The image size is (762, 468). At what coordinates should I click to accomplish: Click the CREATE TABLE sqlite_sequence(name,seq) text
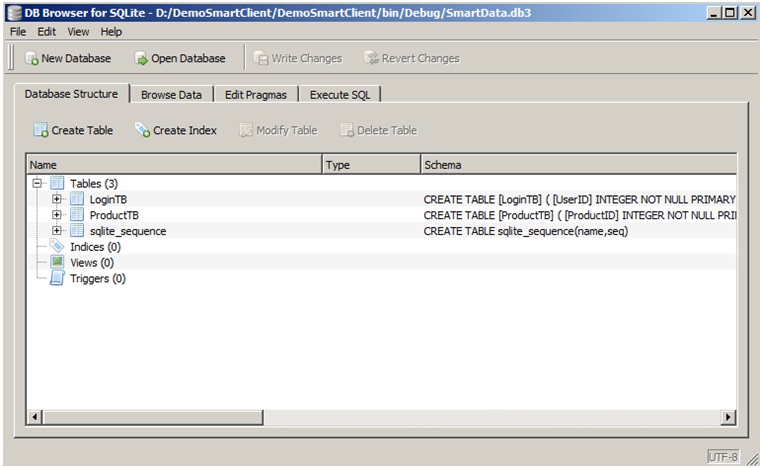tap(525, 231)
